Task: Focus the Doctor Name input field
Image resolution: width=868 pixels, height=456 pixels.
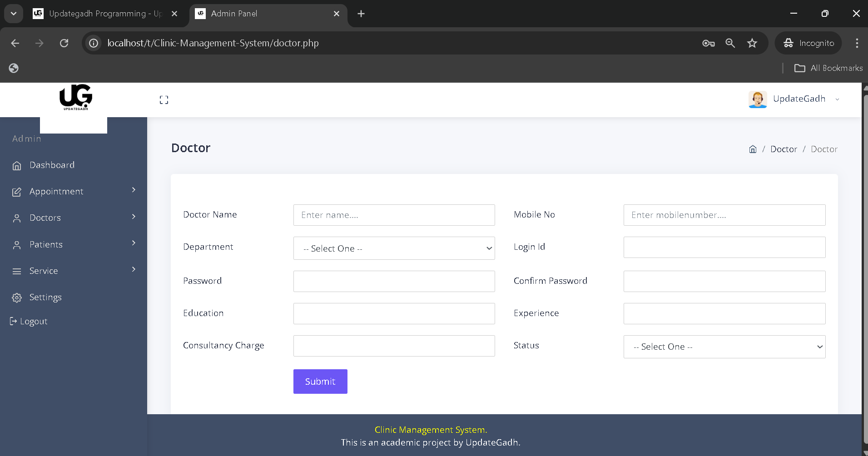Action: tap(394, 215)
